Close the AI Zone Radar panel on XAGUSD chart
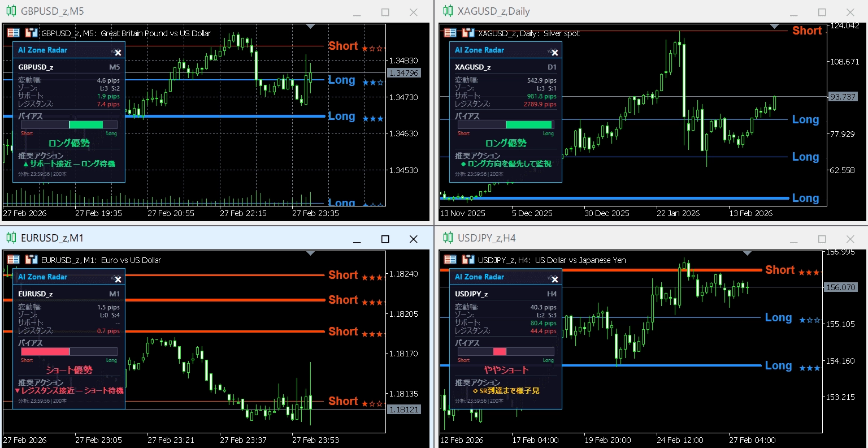The image size is (868, 448). click(555, 53)
